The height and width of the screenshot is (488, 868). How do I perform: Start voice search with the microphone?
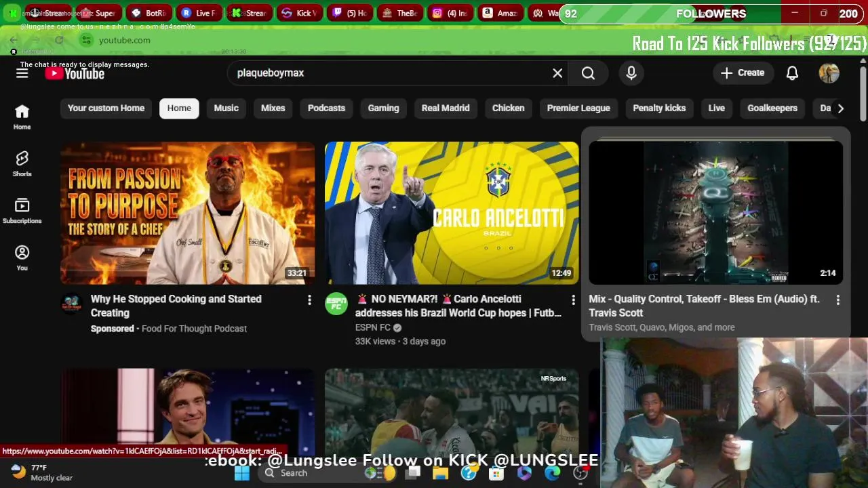(x=631, y=73)
